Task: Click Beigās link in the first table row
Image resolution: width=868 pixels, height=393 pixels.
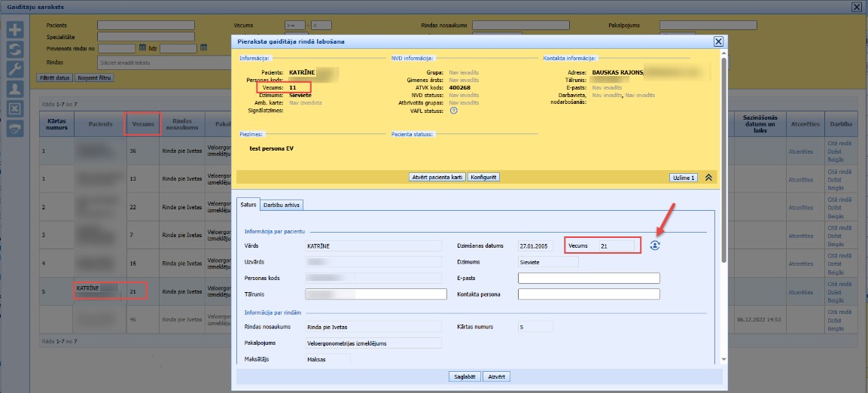Action: (836, 158)
